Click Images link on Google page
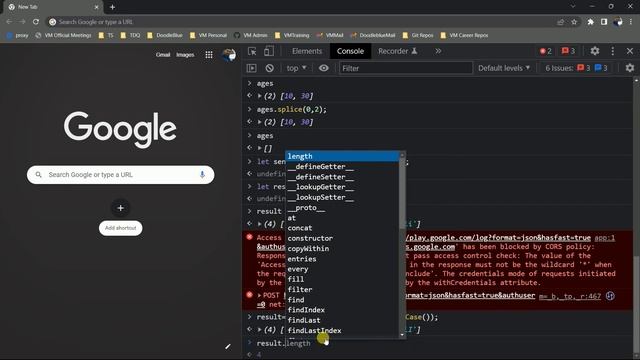Image resolution: width=640 pixels, height=360 pixels. (x=185, y=55)
